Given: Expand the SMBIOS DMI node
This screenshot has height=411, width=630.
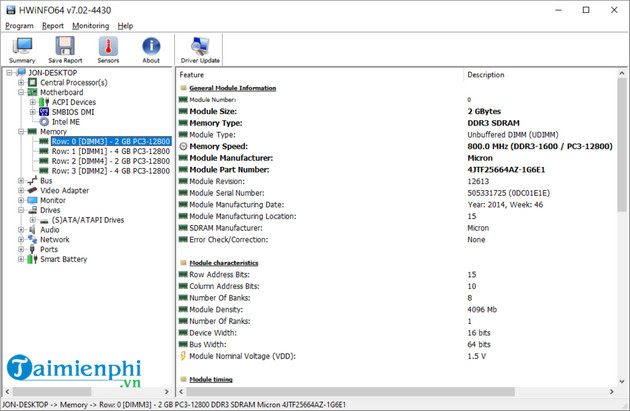Looking at the screenshot, I should (33, 112).
